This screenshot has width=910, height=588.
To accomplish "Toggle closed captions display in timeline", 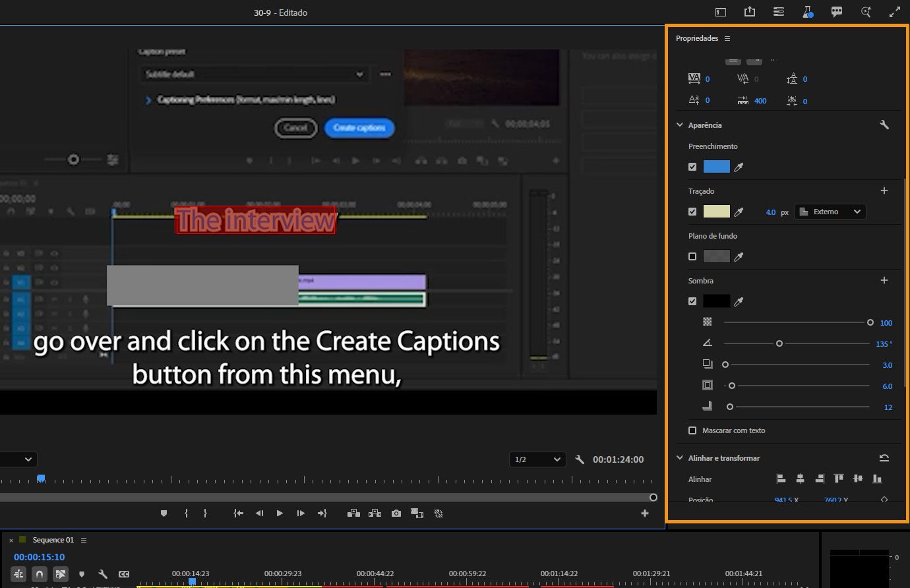I will pyautogui.click(x=124, y=574).
